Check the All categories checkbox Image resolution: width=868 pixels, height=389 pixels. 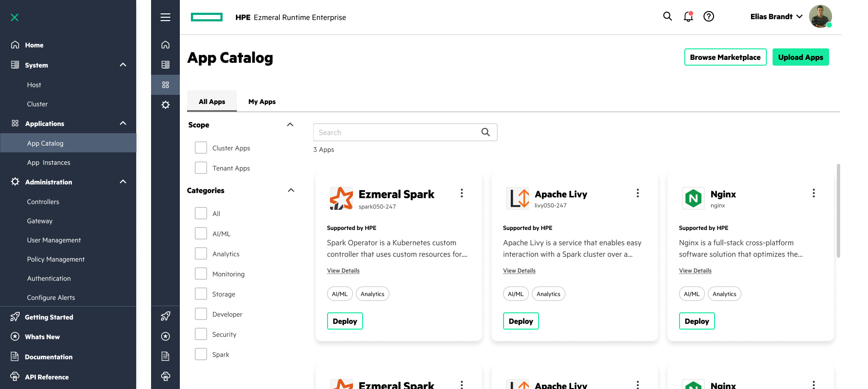click(x=201, y=213)
